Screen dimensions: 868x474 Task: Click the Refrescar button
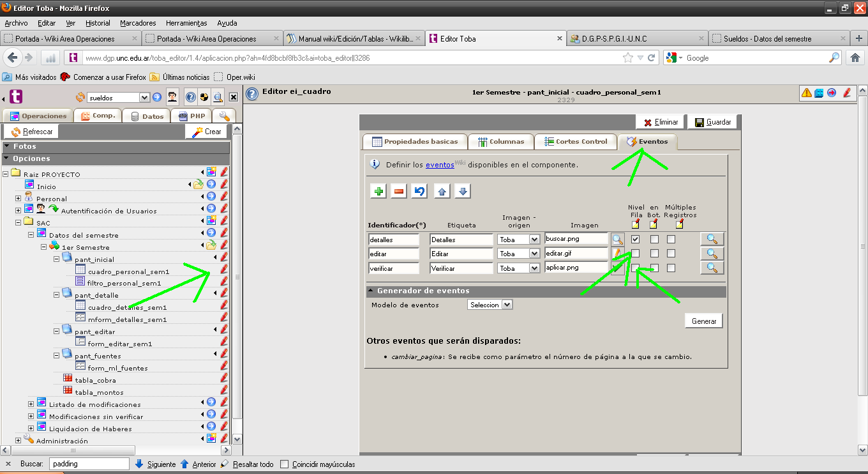(32, 132)
